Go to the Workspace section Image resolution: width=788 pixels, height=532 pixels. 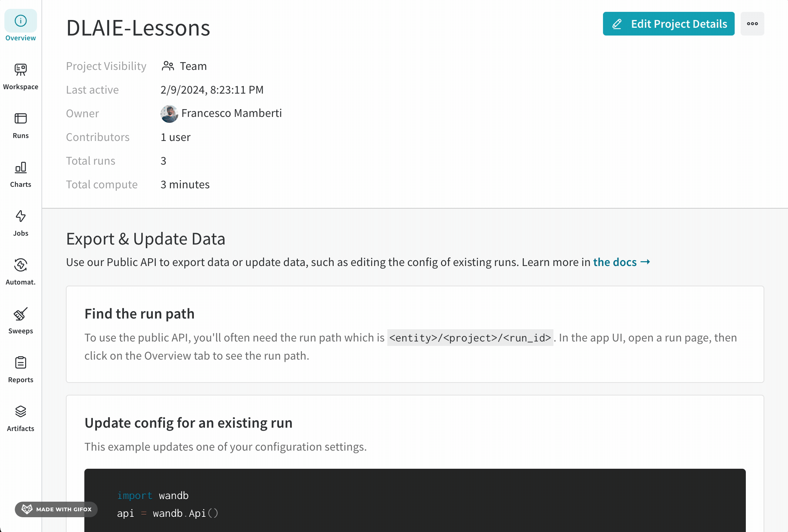pos(21,77)
